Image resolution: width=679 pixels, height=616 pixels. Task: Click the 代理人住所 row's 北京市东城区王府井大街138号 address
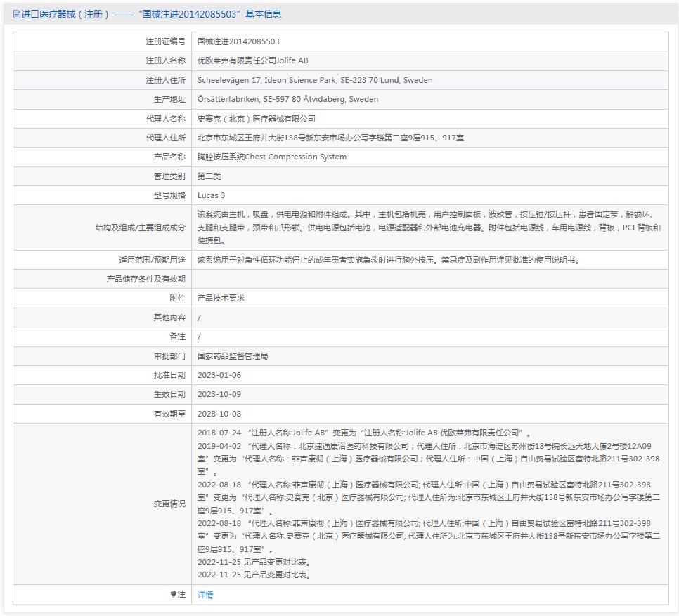pyautogui.click(x=331, y=138)
